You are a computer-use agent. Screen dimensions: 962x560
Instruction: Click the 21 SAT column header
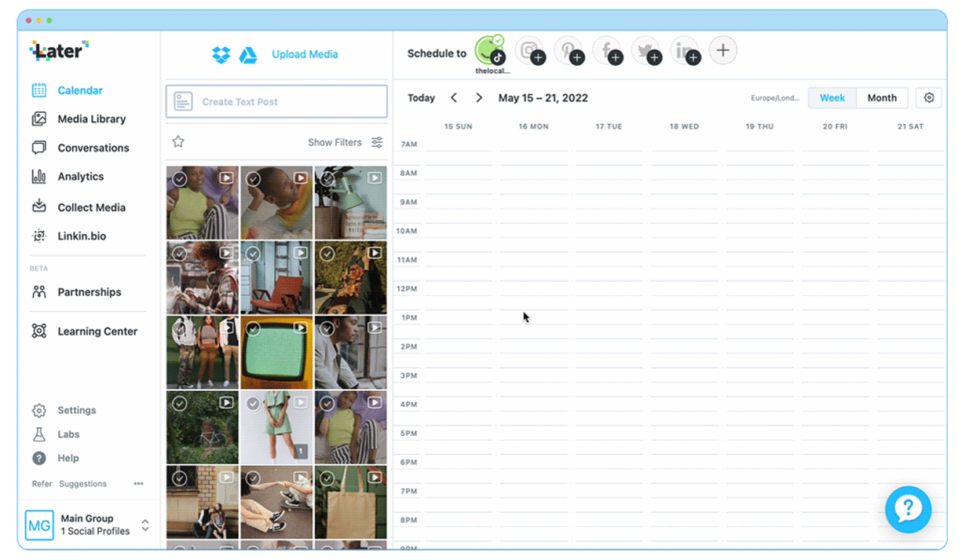910,126
